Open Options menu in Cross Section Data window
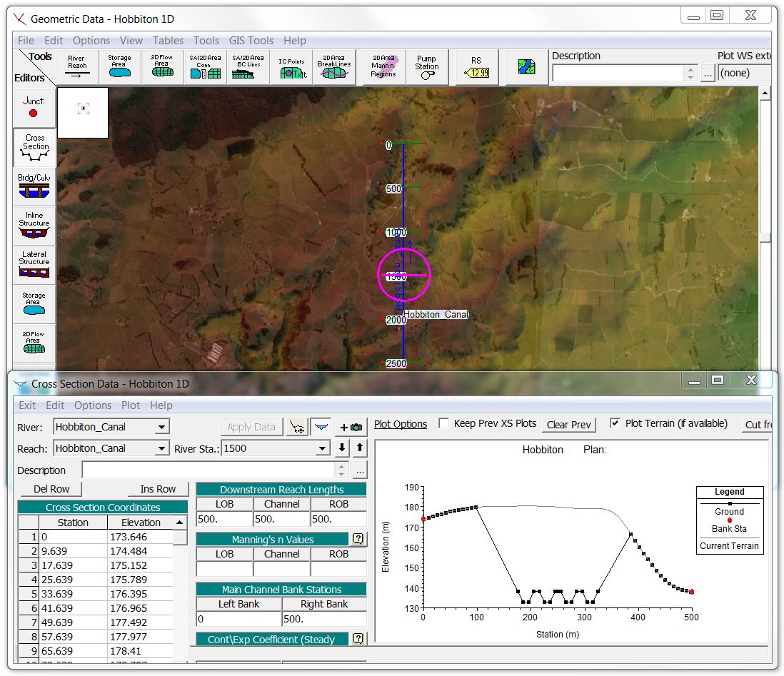 (93, 405)
